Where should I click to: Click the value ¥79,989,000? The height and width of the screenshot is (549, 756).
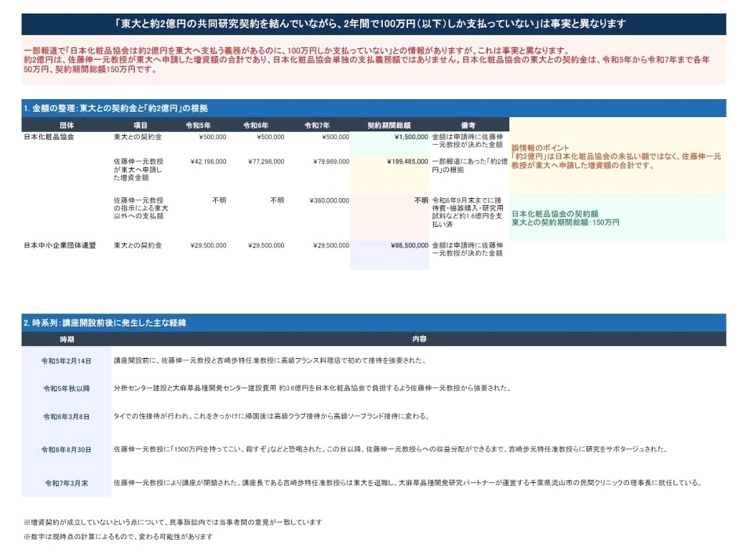331,161
